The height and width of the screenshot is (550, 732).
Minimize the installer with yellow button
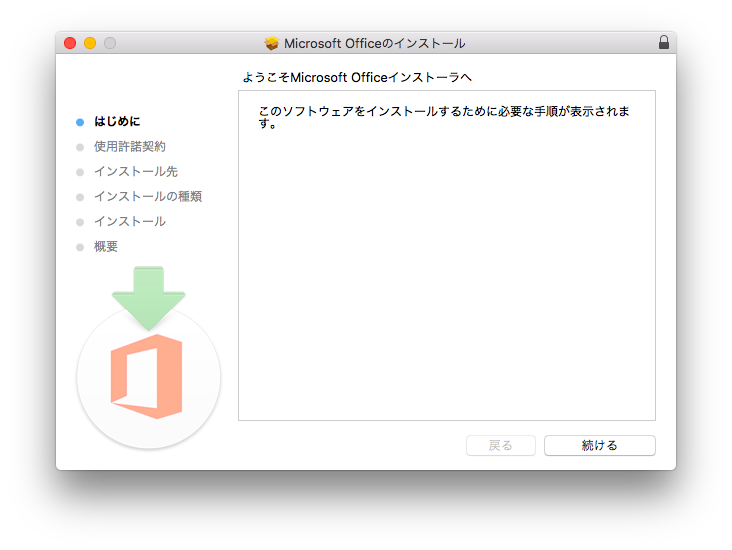[x=90, y=43]
